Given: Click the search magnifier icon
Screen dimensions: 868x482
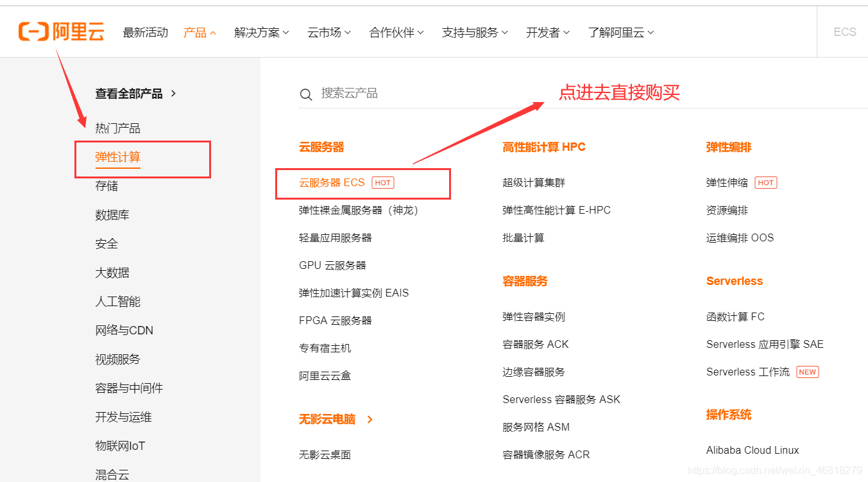Looking at the screenshot, I should [306, 95].
